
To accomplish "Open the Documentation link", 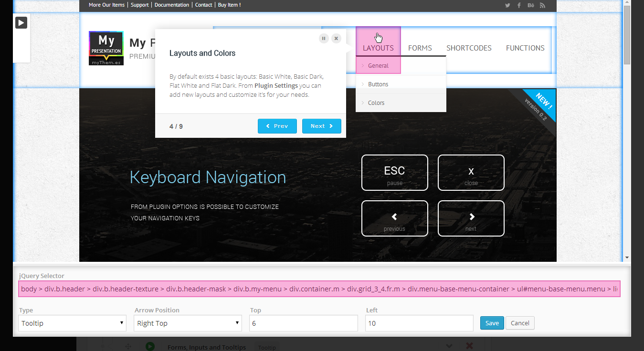I will pos(172,5).
